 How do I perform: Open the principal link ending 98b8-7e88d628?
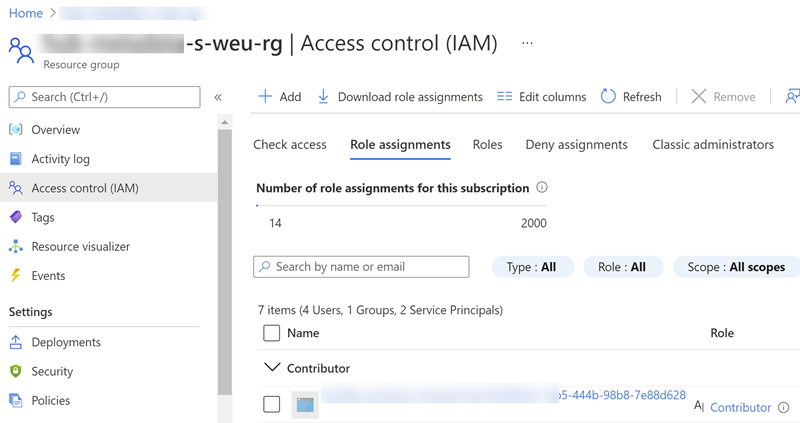point(622,395)
